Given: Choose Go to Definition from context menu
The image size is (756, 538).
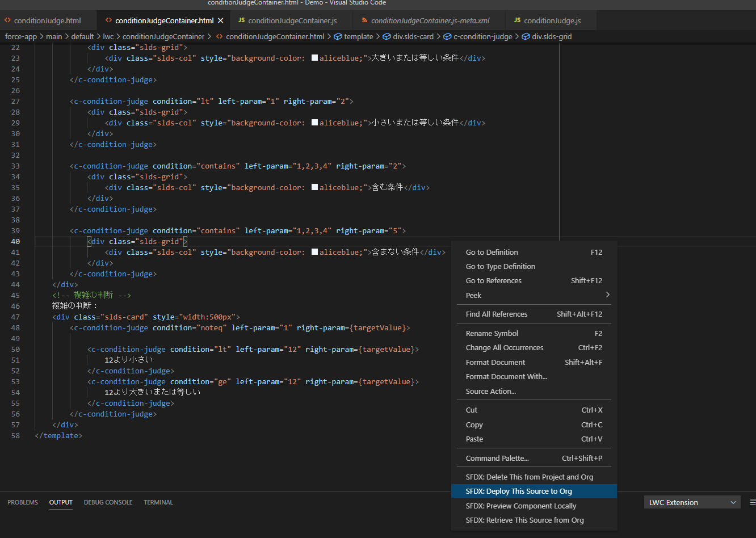Looking at the screenshot, I should point(534,252).
